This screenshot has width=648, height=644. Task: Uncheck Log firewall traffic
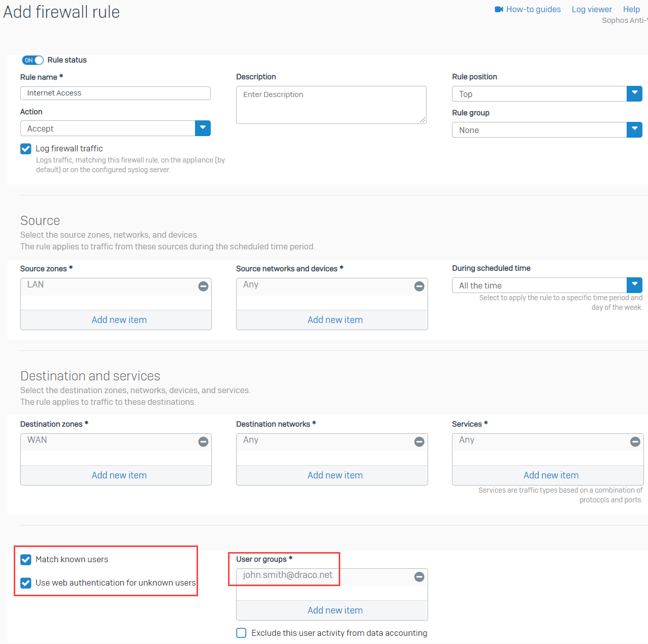[x=25, y=148]
